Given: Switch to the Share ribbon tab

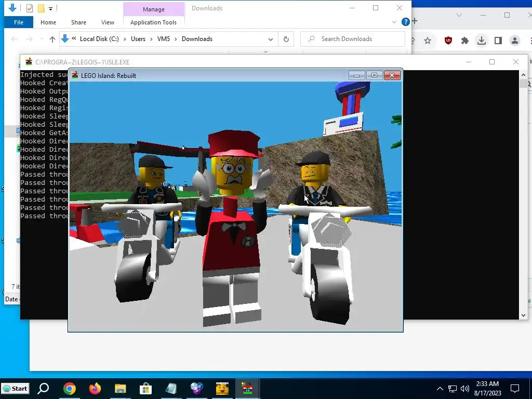Looking at the screenshot, I should pyautogui.click(x=78, y=22).
